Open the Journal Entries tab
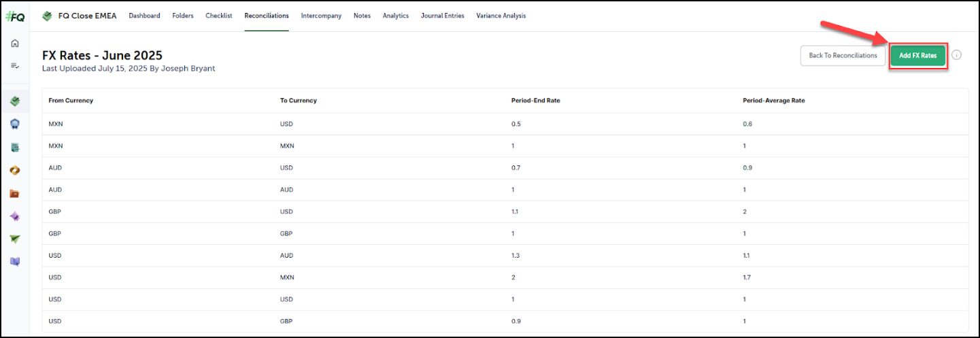 click(x=442, y=16)
